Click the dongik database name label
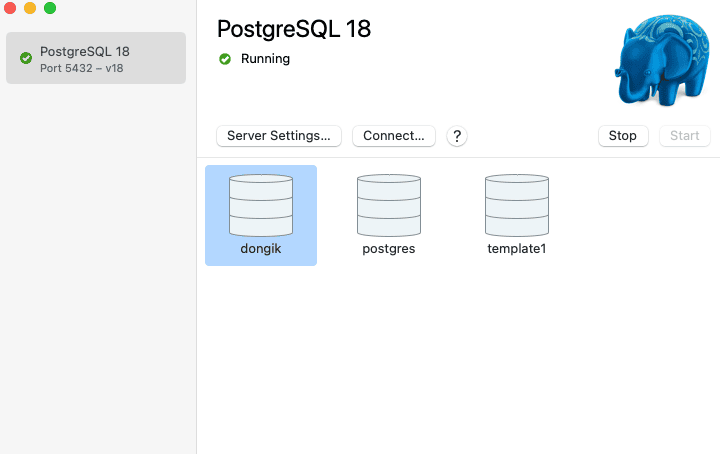This screenshot has height=454, width=720. [x=261, y=248]
